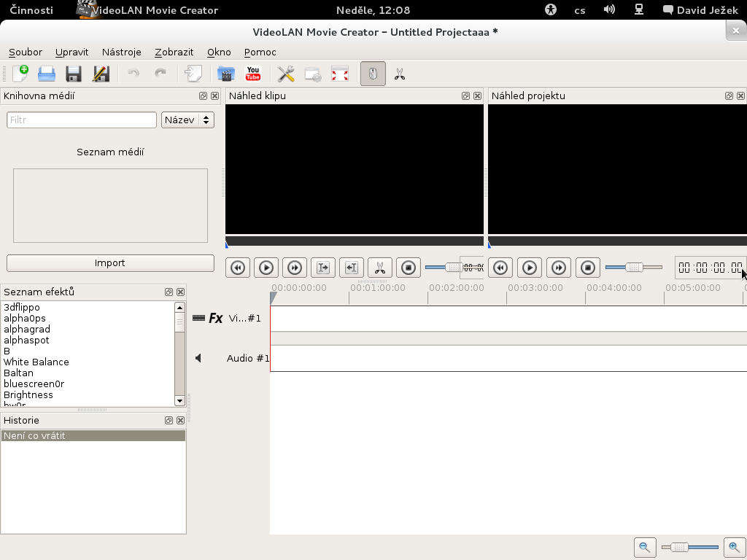Toggle video track #1 visibility icon

tap(198, 318)
